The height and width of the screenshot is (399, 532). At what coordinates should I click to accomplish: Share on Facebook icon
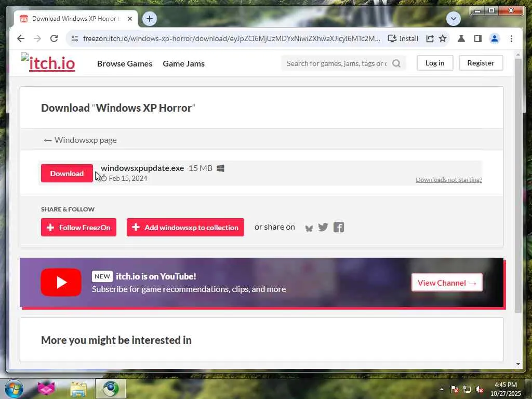pyautogui.click(x=339, y=227)
